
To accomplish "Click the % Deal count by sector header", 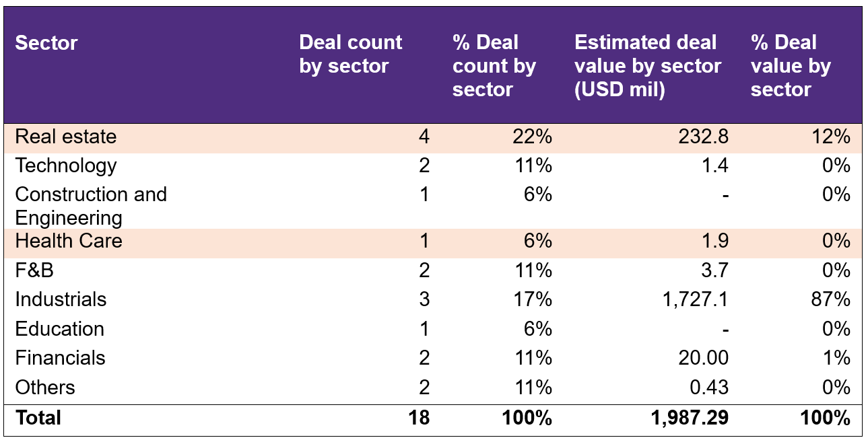I will point(494,66).
